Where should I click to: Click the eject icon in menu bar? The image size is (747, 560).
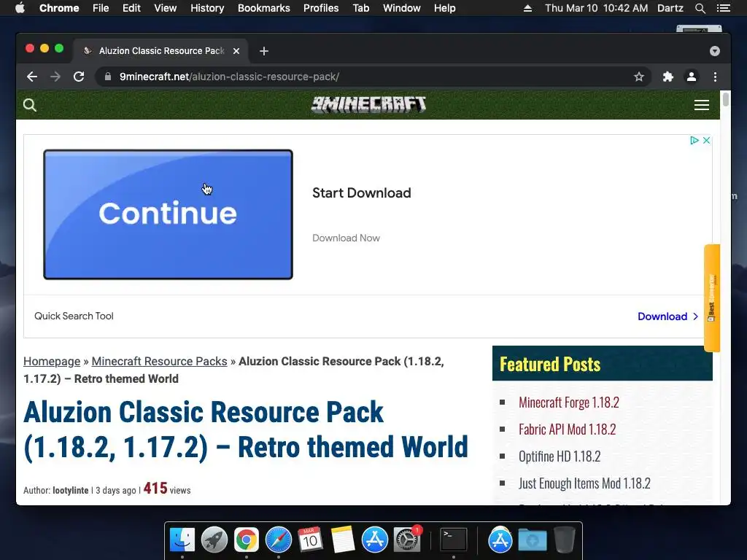pos(527,8)
